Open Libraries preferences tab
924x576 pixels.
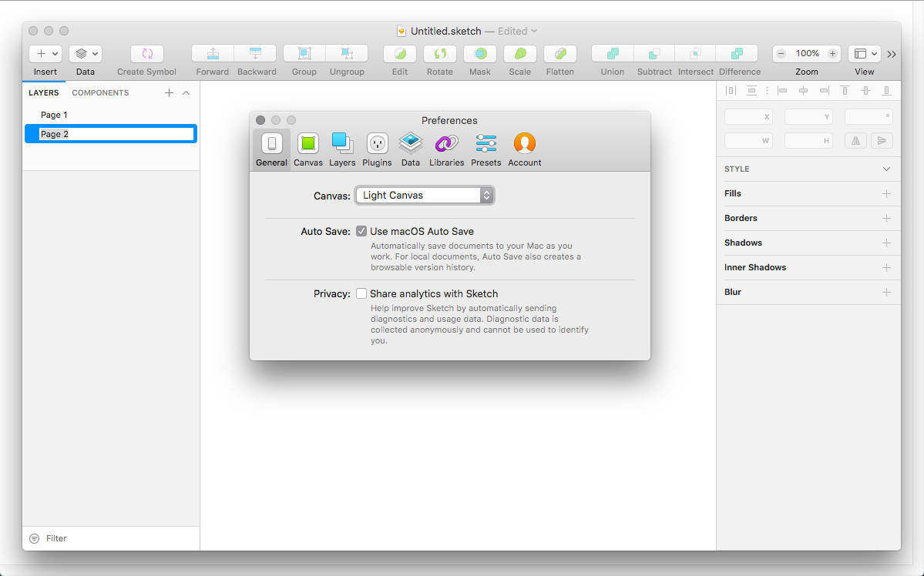click(447, 150)
